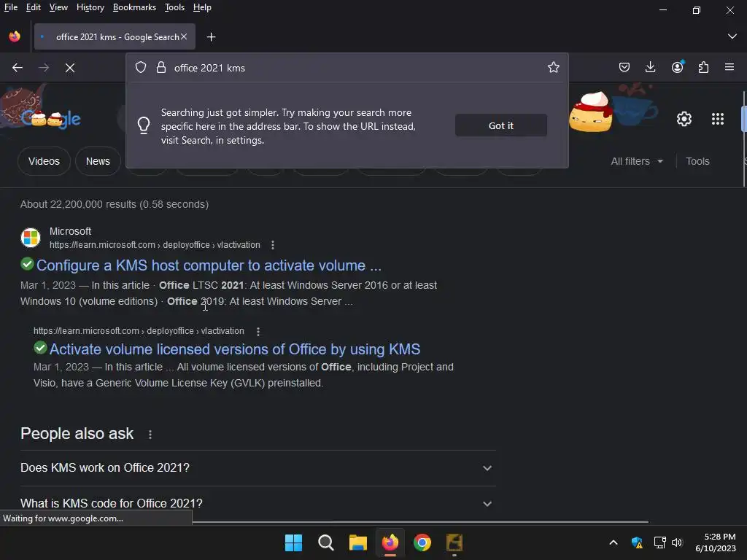The image size is (747, 560).
Task: Open the History menu
Action: point(90,7)
